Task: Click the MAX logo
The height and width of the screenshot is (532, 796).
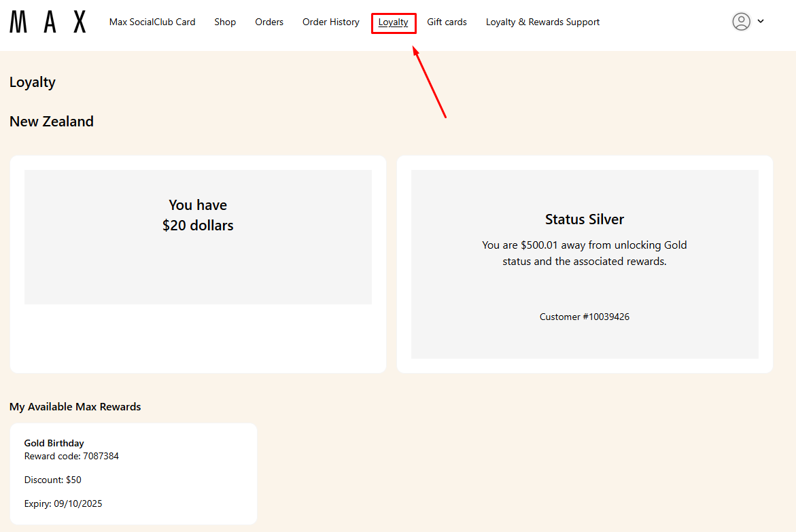Action: click(x=48, y=22)
